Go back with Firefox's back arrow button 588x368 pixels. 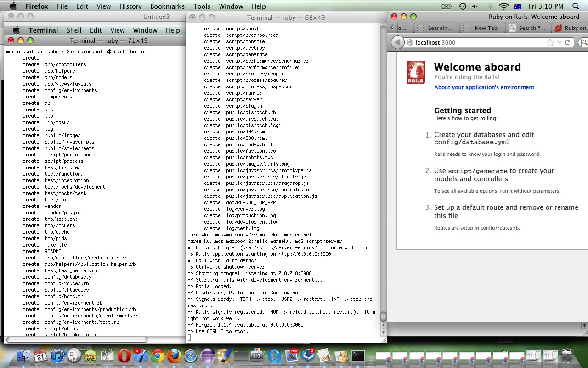click(x=397, y=42)
